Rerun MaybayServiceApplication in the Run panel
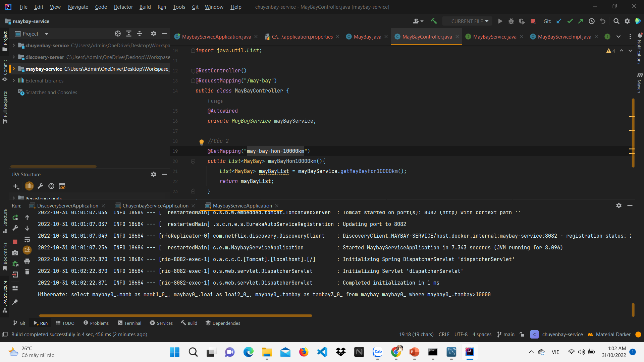Viewport: 644px width, 362px height. pyautogui.click(x=15, y=218)
